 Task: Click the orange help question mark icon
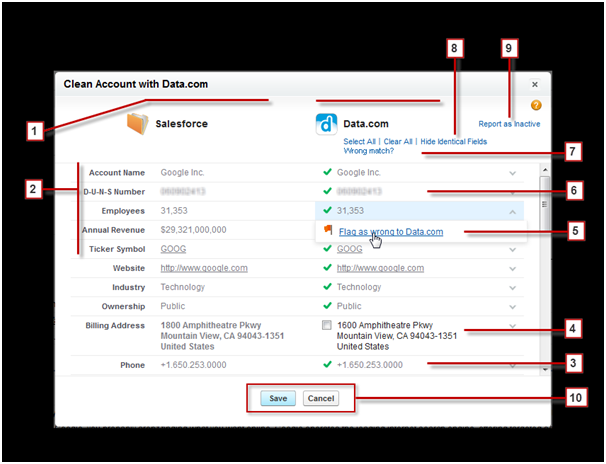coord(536,105)
